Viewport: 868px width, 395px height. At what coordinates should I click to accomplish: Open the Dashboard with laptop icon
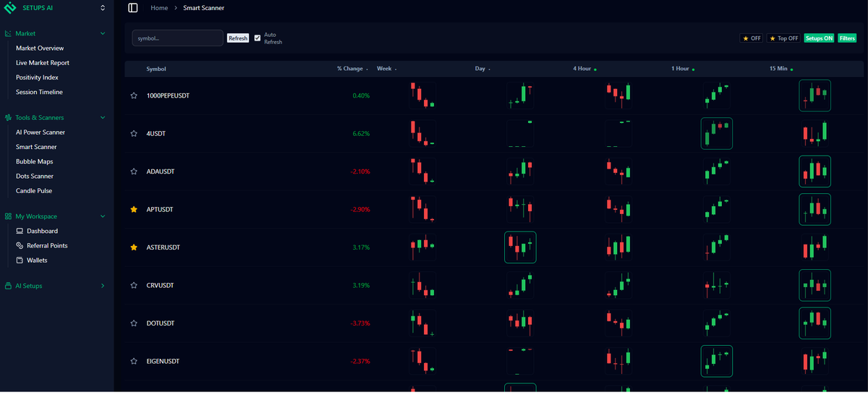pyautogui.click(x=37, y=231)
